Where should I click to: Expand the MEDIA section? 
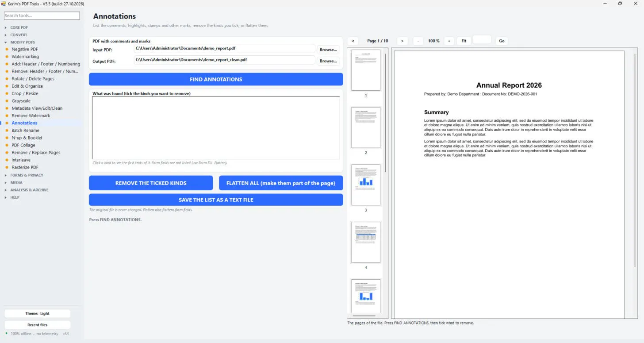click(16, 183)
